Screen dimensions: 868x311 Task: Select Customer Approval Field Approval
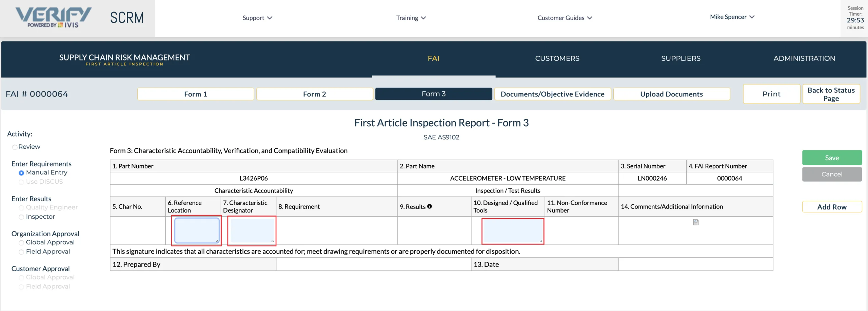21,287
